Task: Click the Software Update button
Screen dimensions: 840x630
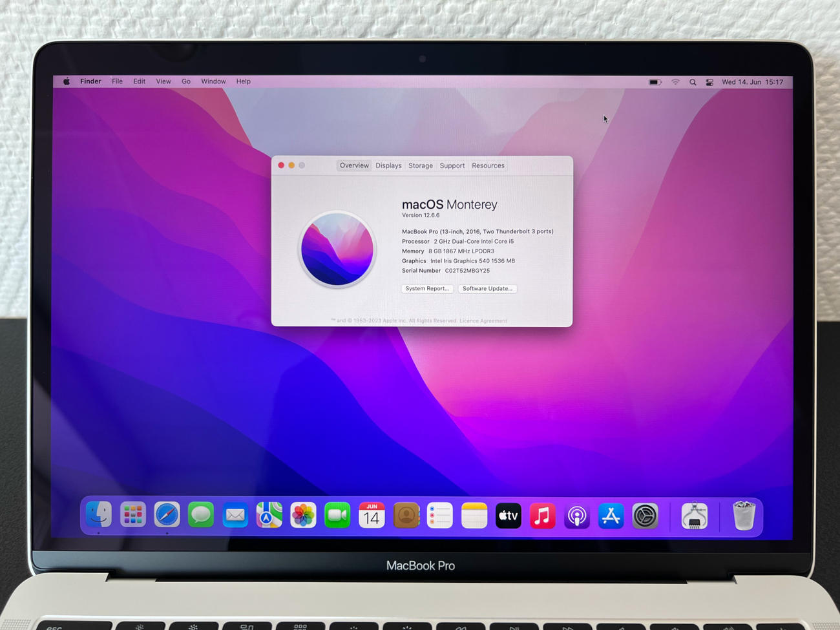Action: pos(487,289)
